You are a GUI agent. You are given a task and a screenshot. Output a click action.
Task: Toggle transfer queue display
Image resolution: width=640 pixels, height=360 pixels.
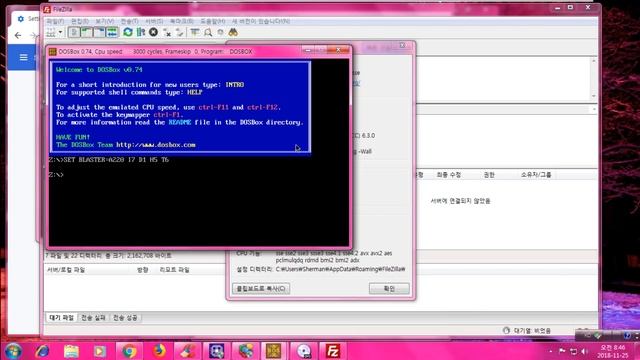[112, 32]
